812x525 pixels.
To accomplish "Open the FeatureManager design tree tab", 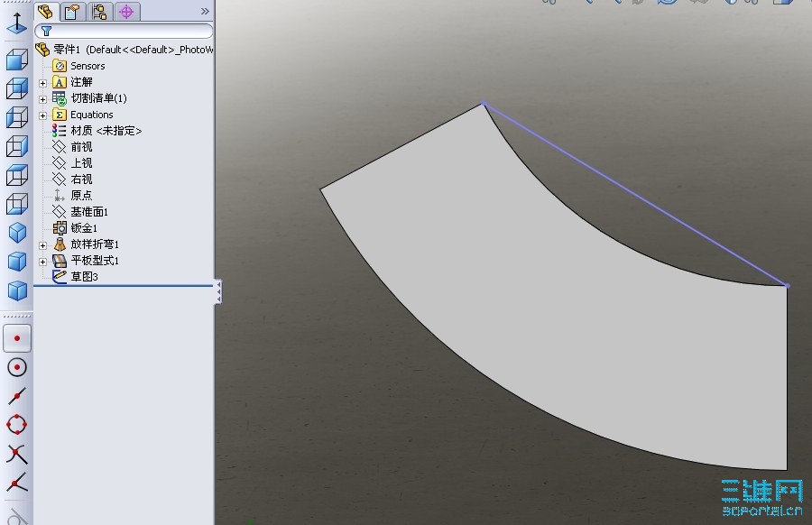I will pos(45,11).
